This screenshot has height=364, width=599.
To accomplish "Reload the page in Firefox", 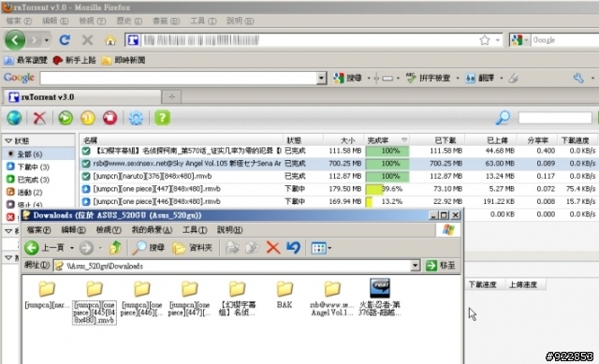I will tap(65, 39).
